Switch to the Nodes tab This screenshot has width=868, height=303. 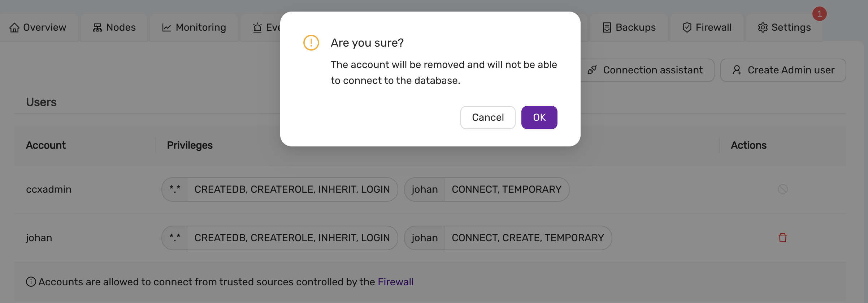pyautogui.click(x=114, y=27)
